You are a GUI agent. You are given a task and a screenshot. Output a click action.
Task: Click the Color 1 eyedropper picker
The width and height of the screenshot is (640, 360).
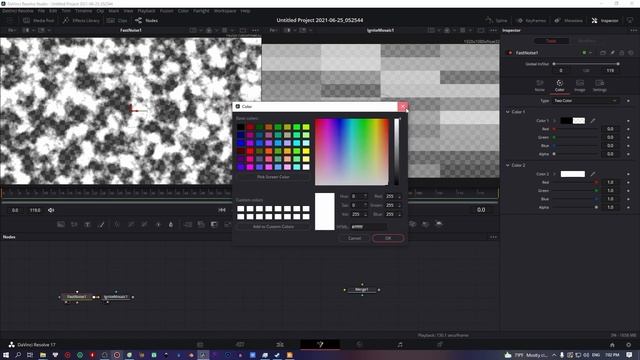[593, 120]
